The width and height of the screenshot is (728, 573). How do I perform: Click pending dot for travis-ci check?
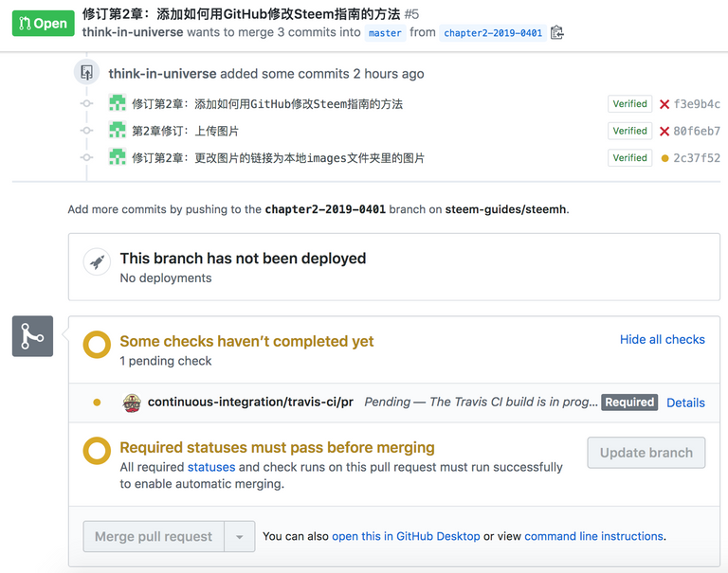(97, 403)
